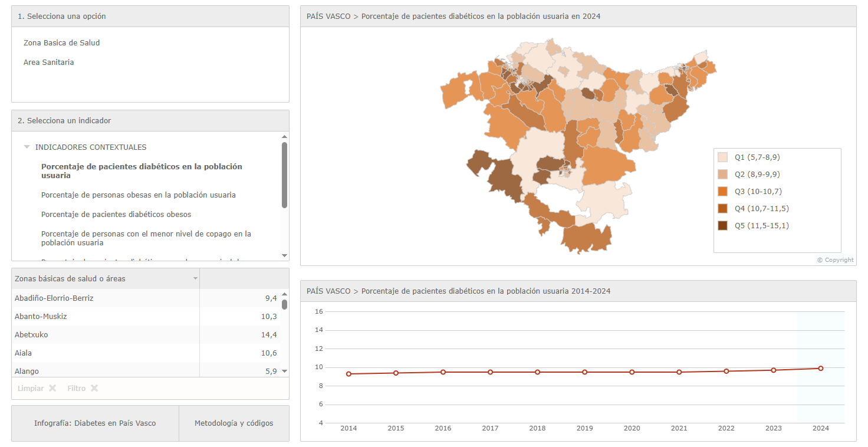Collapse the INDICADORES CONTEXTUALES group

pyautogui.click(x=27, y=147)
